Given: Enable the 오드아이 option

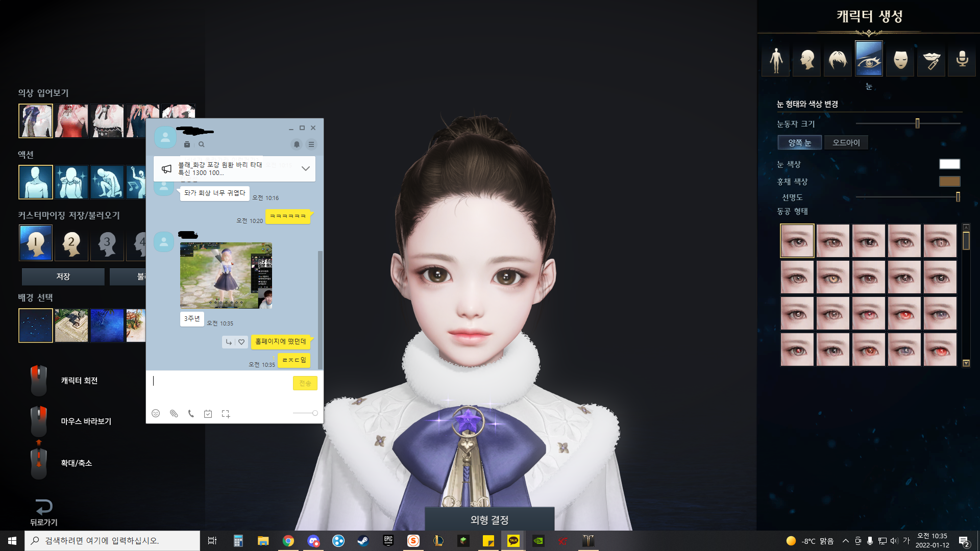Looking at the screenshot, I should coord(846,143).
